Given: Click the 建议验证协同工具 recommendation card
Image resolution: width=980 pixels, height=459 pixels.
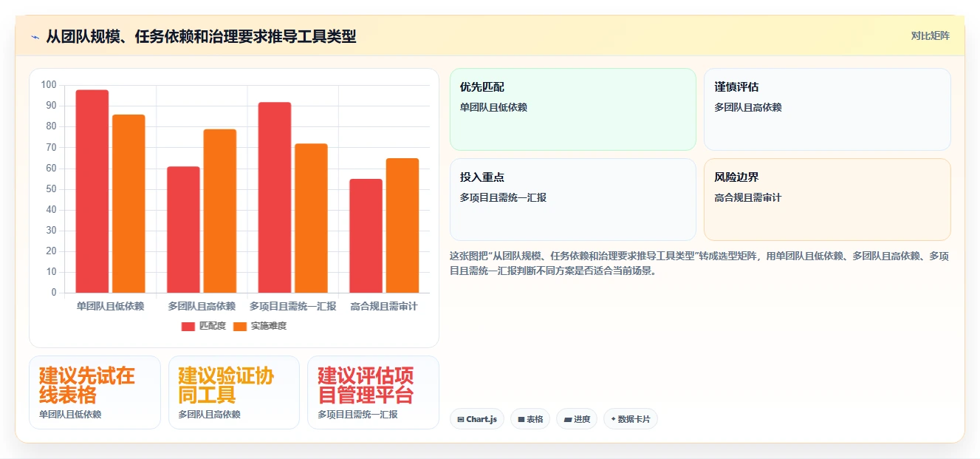Looking at the screenshot, I should pos(234,392).
